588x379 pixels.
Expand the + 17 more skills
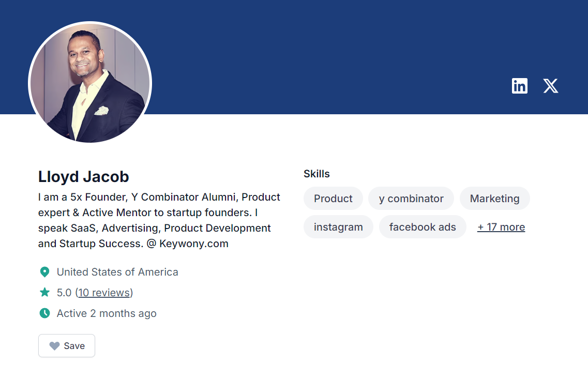[x=501, y=227]
